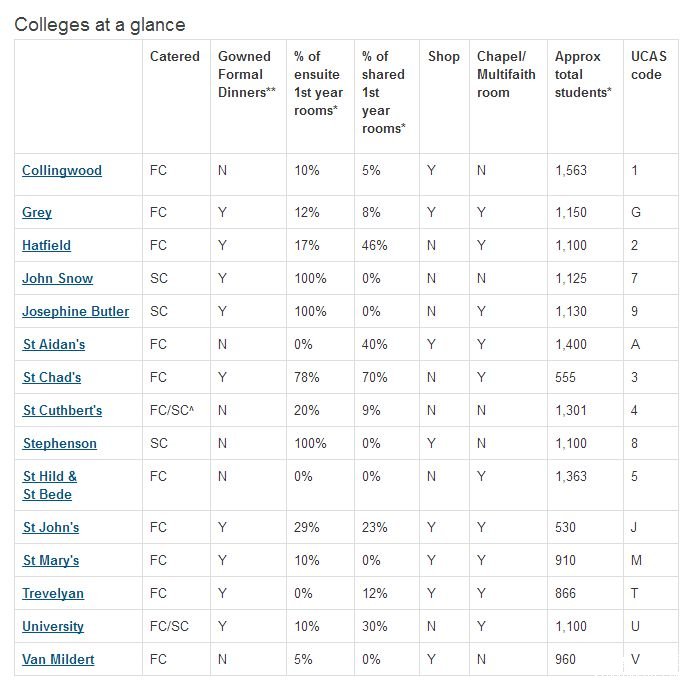Open the St Aidan's link
This screenshot has width=687, height=684.
click(x=54, y=344)
